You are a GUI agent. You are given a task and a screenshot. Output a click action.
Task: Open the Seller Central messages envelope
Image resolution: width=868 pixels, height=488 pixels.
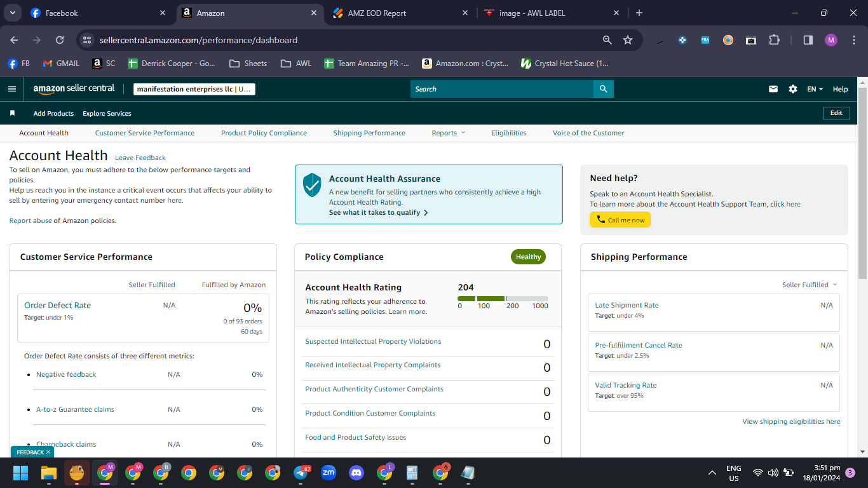coord(773,89)
